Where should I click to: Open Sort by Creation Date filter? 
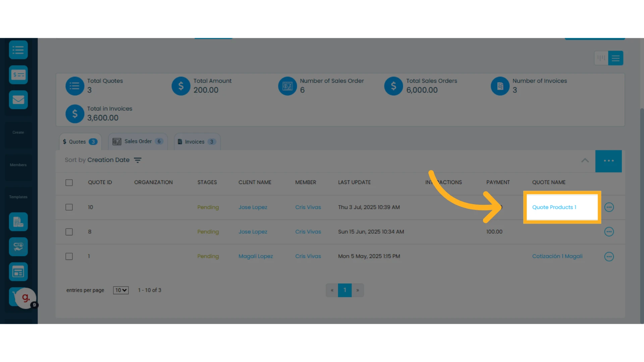(x=103, y=160)
